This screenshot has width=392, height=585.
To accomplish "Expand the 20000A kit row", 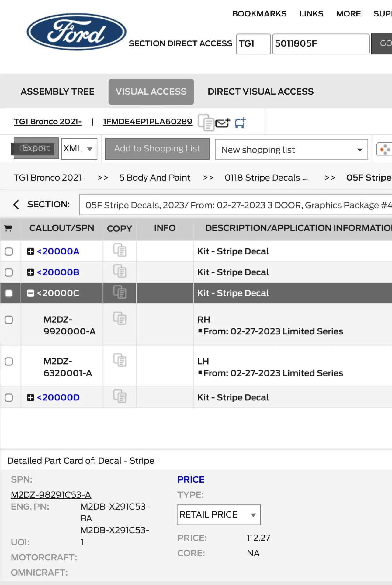I will pos(30,251).
